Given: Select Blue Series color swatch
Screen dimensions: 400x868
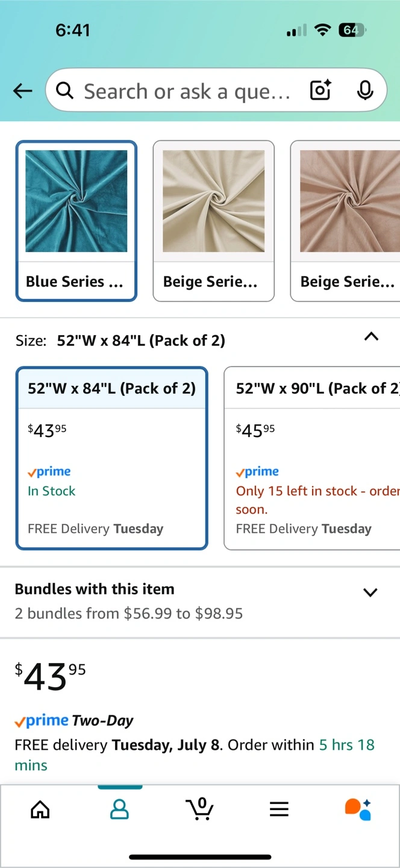Looking at the screenshot, I should (x=77, y=221).
